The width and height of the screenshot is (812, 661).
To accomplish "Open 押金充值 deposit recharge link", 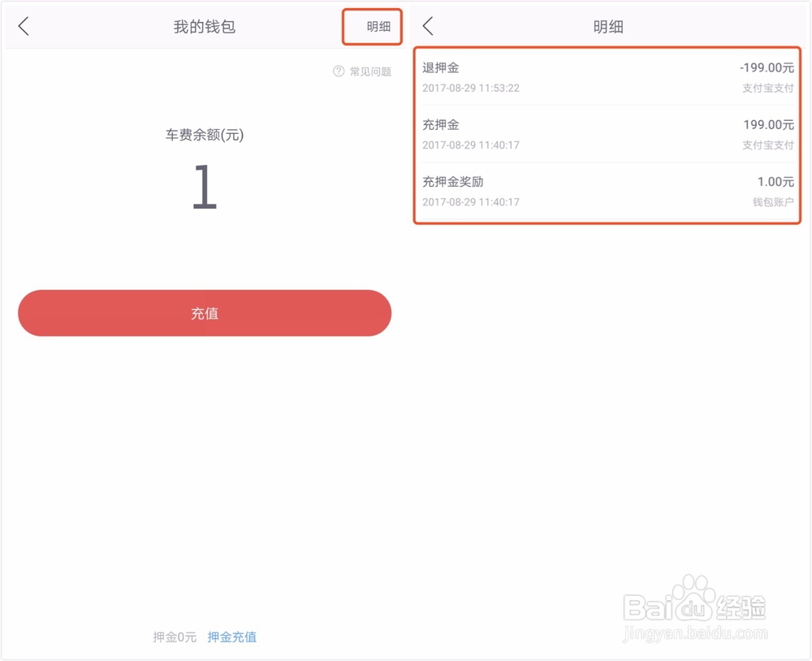I will click(x=232, y=637).
